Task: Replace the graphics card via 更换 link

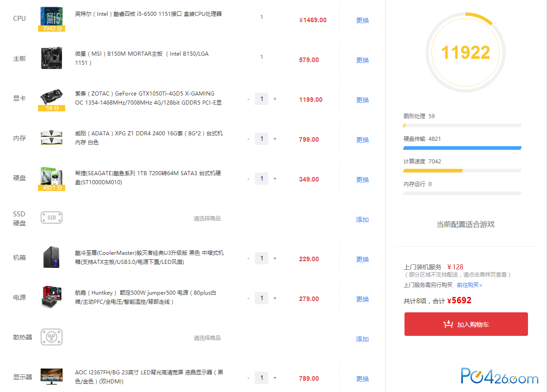Action: [362, 100]
